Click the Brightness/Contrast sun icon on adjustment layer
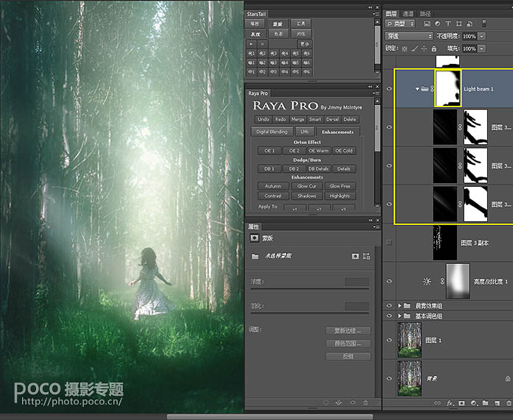 (x=427, y=281)
